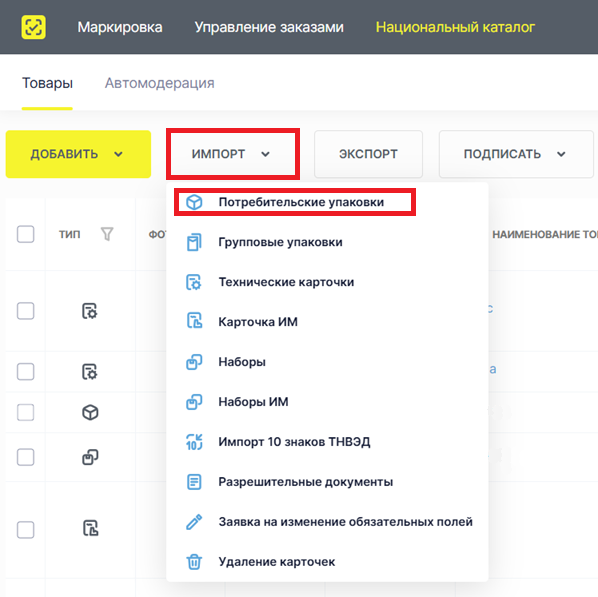The image size is (598, 597).
Task: Click the card icon beside Карточка ИМ
Action: pos(194,321)
